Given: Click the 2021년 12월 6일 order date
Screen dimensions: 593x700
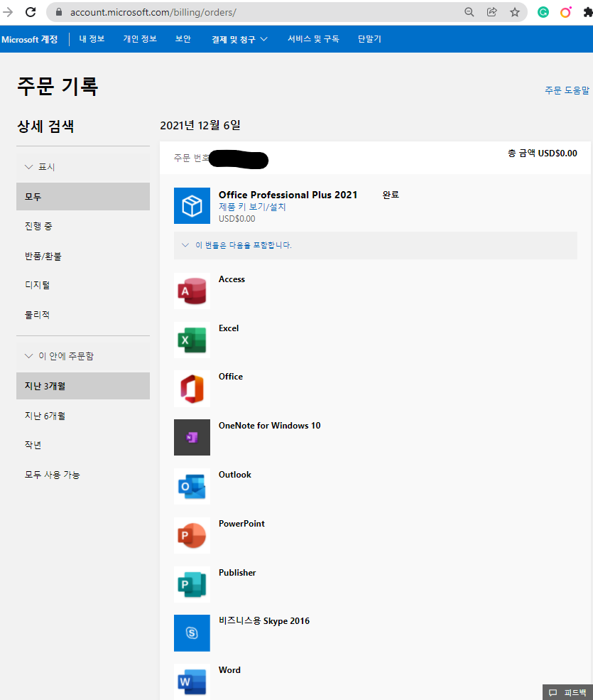Looking at the screenshot, I should (200, 126).
